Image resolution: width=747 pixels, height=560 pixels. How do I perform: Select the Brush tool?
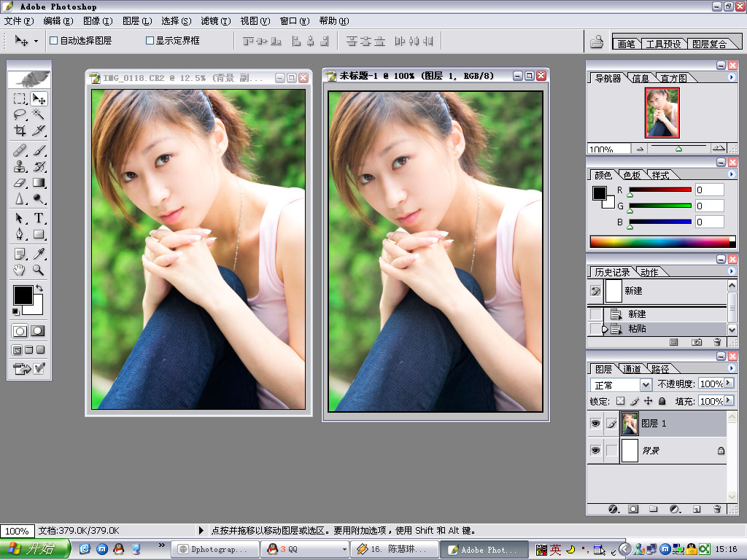(x=39, y=150)
